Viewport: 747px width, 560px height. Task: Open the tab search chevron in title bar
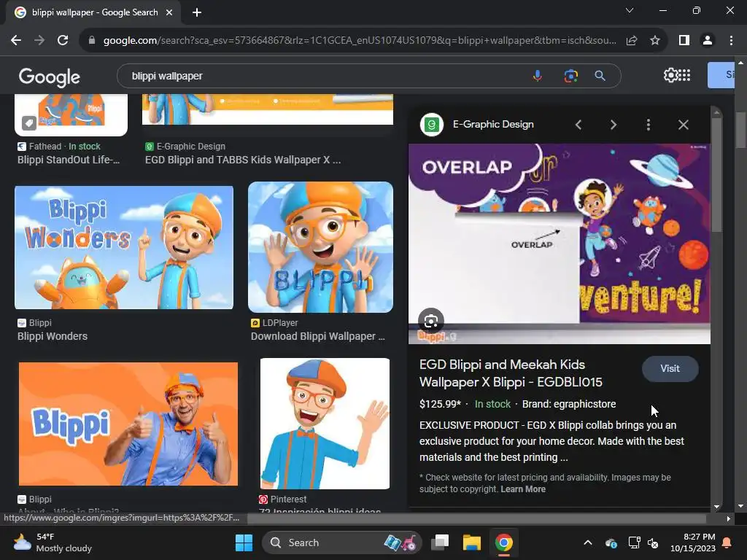point(630,10)
